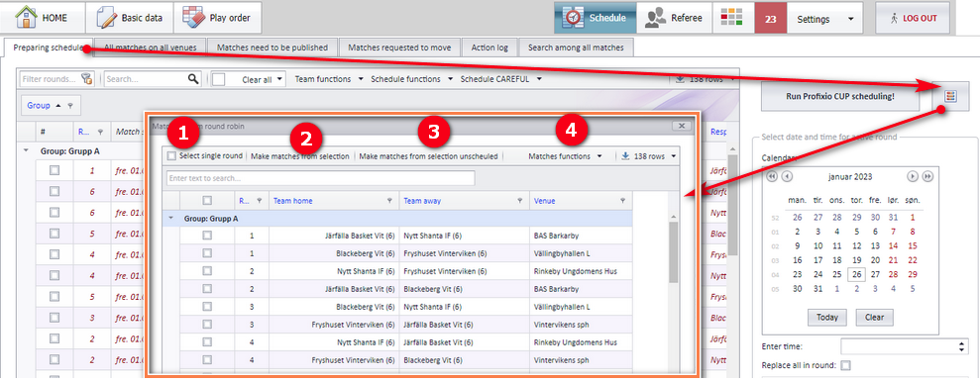This screenshot has width=980, height=382.
Task: Open the Matches requested to move tab
Action: coord(399,48)
